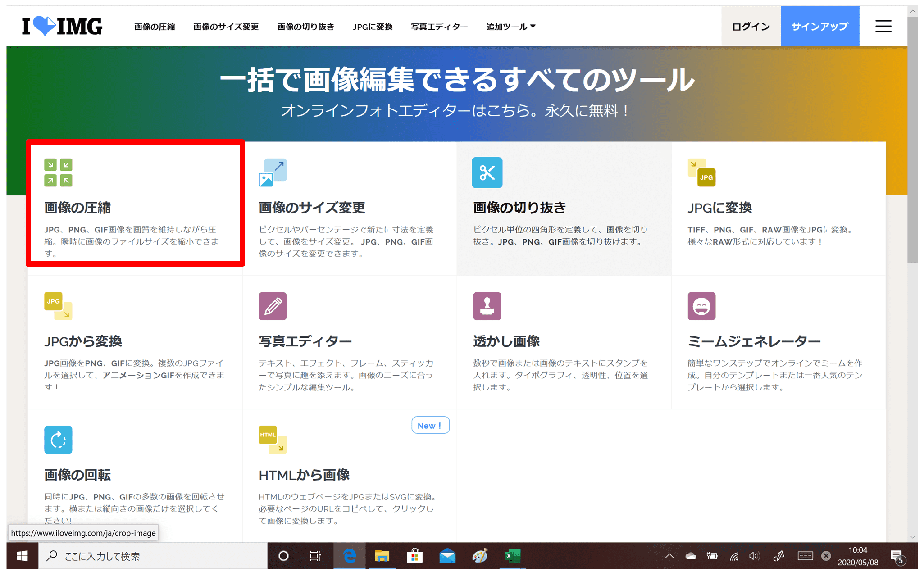Open the Windows Ink pen tray icon
The image size is (924, 572).
coord(778,556)
